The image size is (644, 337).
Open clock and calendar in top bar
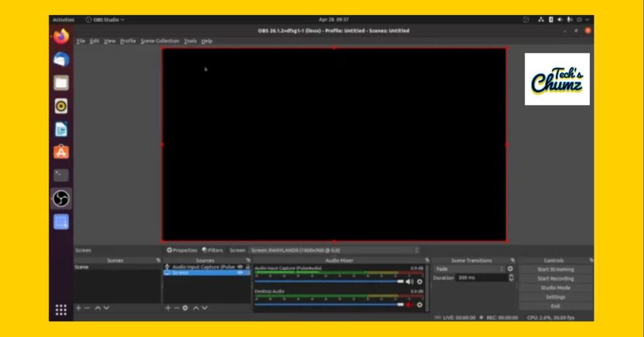coord(333,19)
